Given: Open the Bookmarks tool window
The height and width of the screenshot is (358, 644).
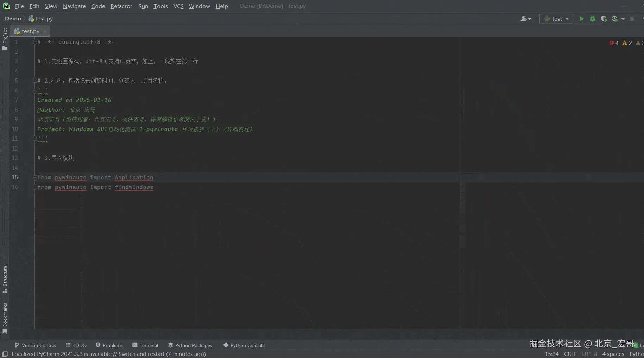Looking at the screenshot, I should (x=5, y=318).
